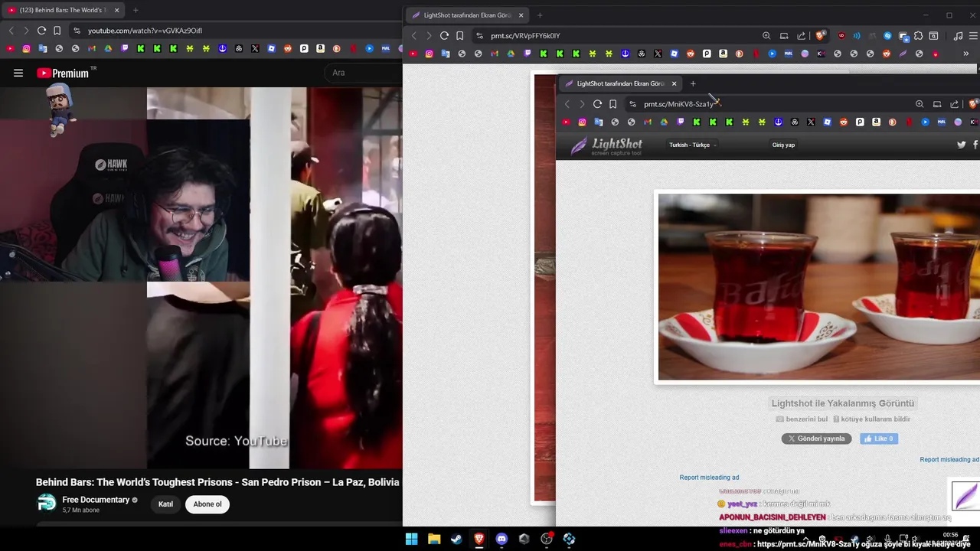Click the YouTube Premium logo
Screen dimensions: 980x551
63,73
